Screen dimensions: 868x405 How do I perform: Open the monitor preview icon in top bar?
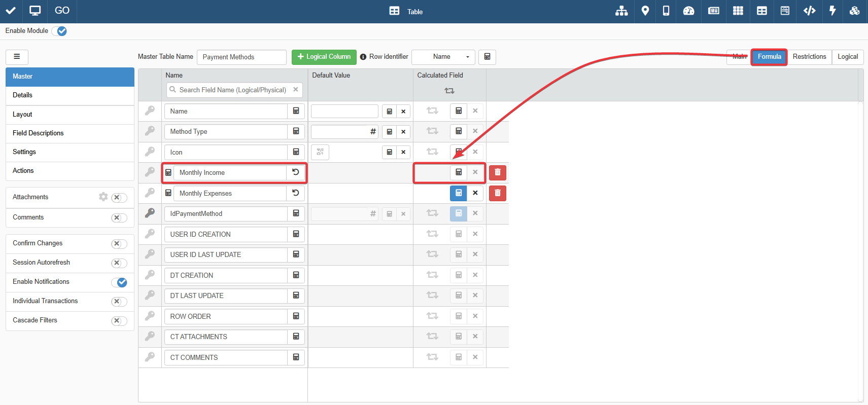[35, 11]
